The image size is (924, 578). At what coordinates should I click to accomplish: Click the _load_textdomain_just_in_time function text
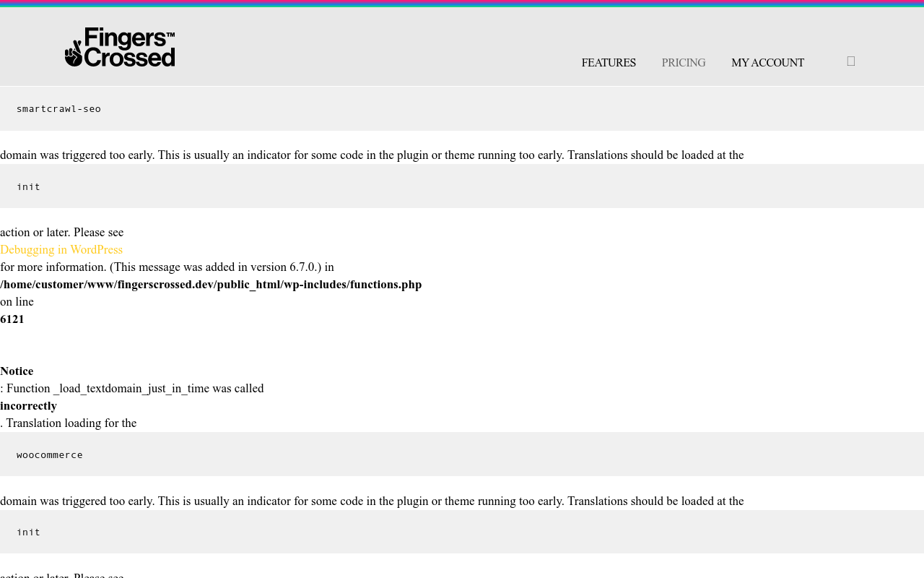click(x=131, y=389)
